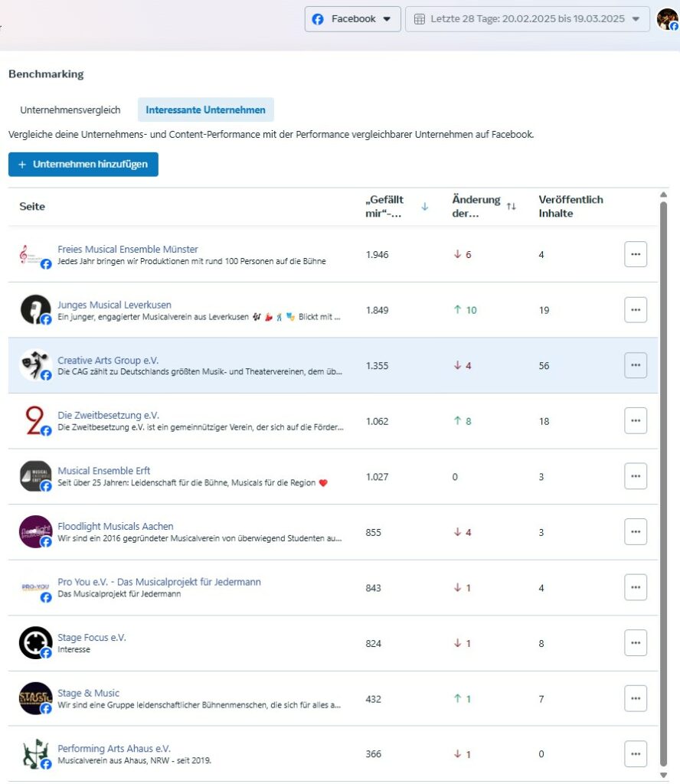This screenshot has height=784, width=680.
Task: Toggle sort on Änderung der column
Action: [x=512, y=207]
